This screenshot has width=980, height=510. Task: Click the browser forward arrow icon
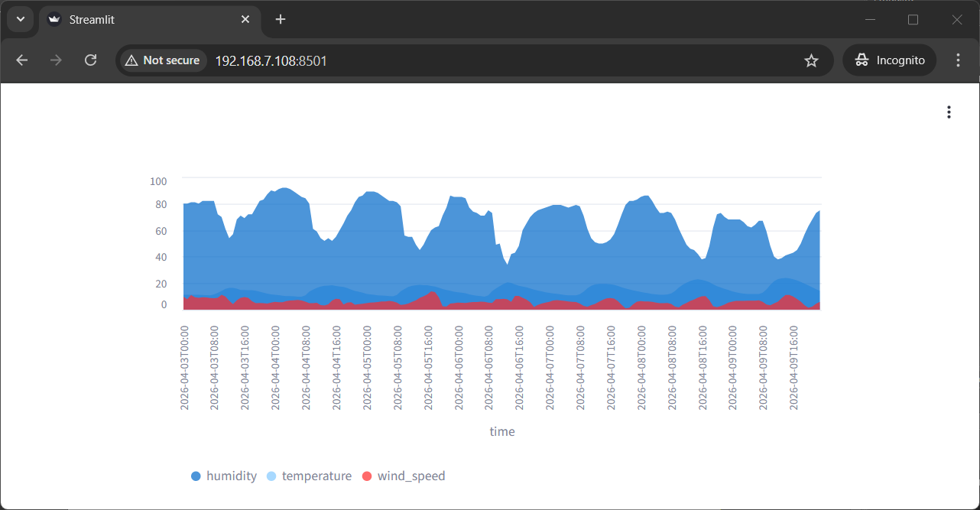(56, 60)
